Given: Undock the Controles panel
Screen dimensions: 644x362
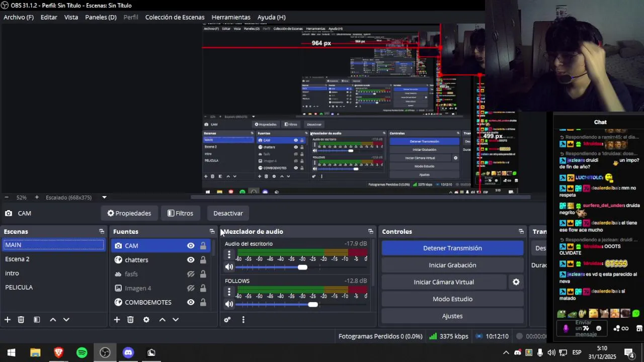Looking at the screenshot, I should coord(521,232).
